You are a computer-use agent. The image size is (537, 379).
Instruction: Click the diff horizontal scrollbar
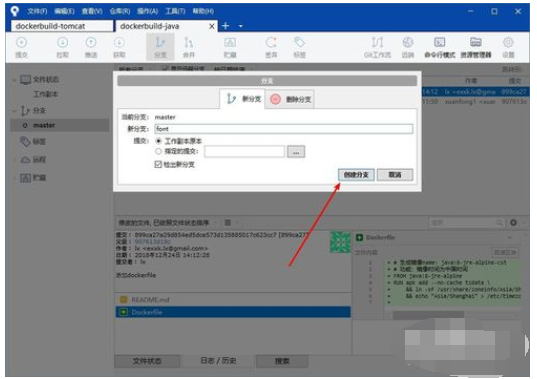coord(428,314)
